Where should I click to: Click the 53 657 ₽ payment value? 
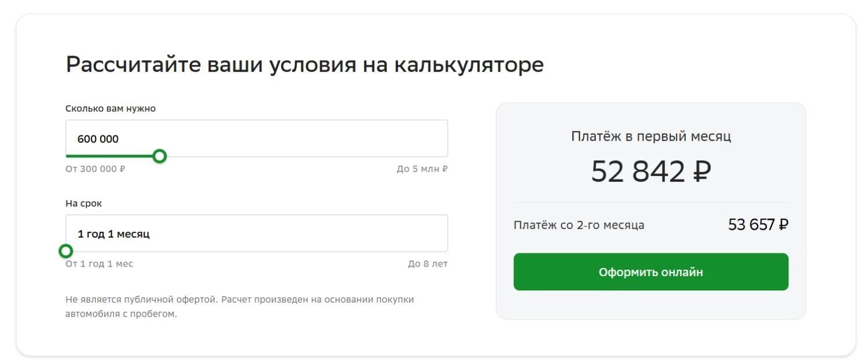758,225
